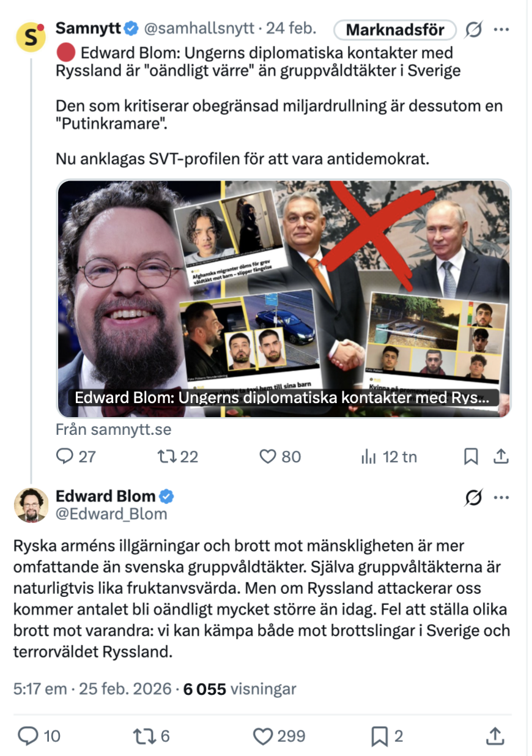Open the samnytt.se article preview image

click(283, 298)
